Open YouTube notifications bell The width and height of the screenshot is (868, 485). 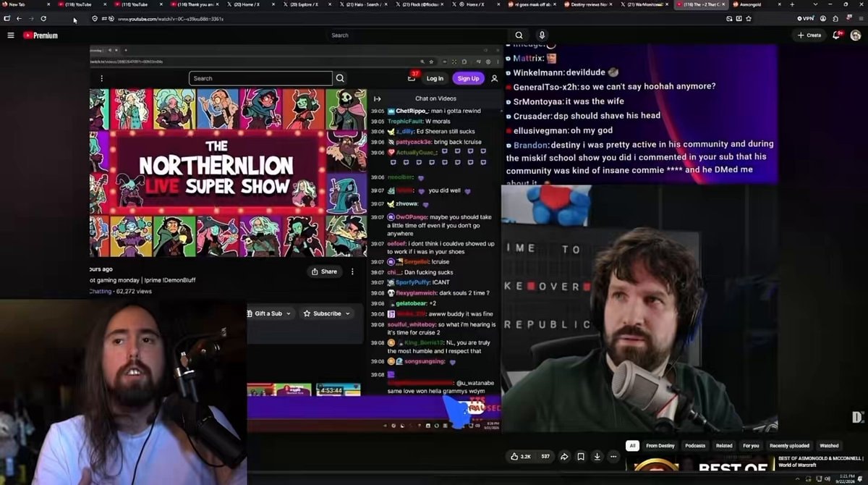pos(837,35)
